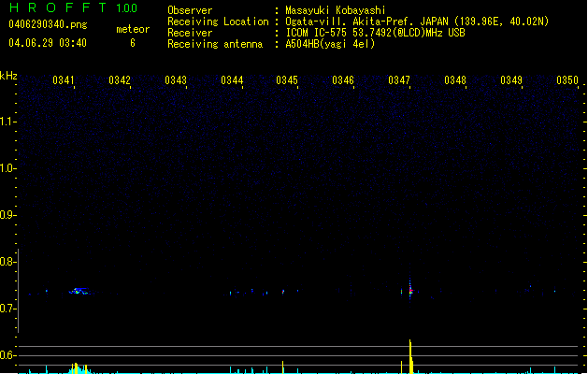Click the 0.9 kHz axis label
Image resolution: width=588 pixels, height=374 pixels.
[7, 215]
